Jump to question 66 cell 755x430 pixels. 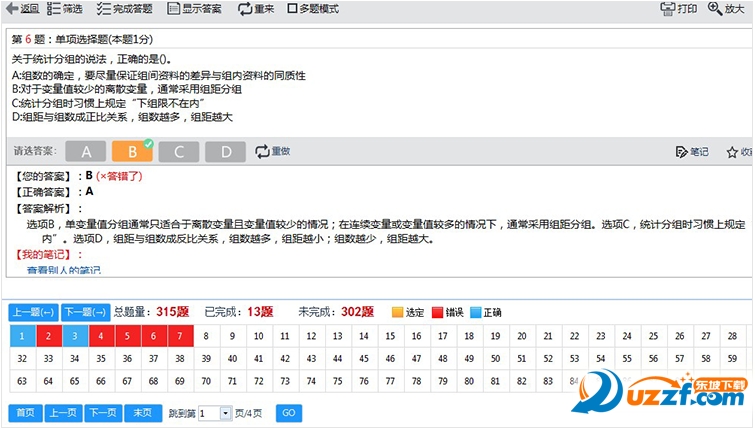(x=101, y=381)
